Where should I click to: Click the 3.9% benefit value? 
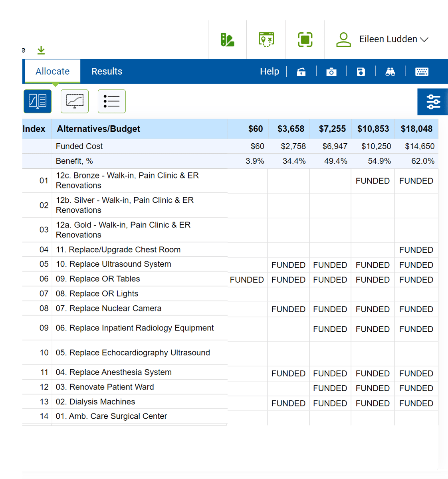[255, 161]
